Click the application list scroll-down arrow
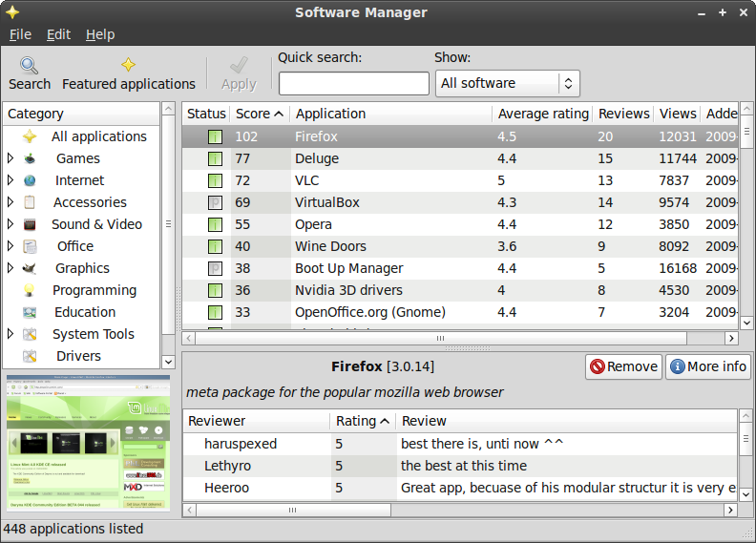 pos(746,323)
